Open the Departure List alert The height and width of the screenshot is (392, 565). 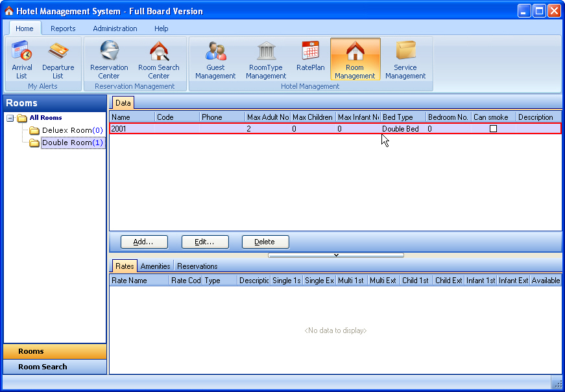[x=58, y=58]
